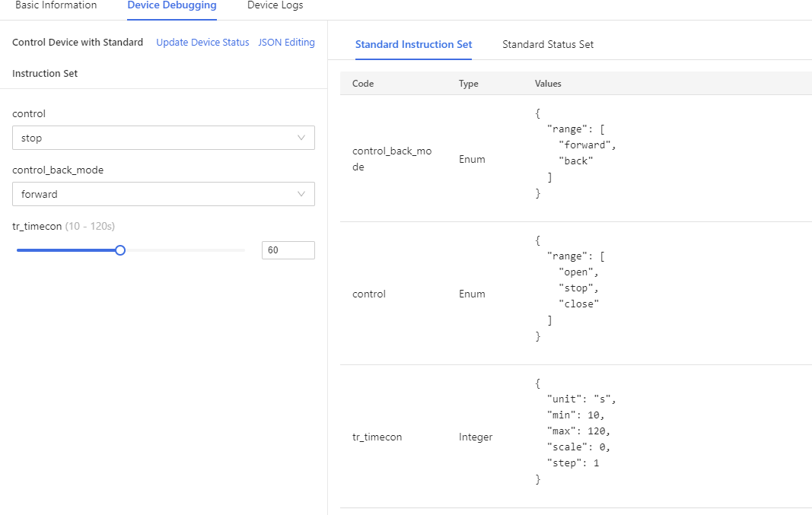
Task: Click the "unit": "s" line
Action: [581, 399]
